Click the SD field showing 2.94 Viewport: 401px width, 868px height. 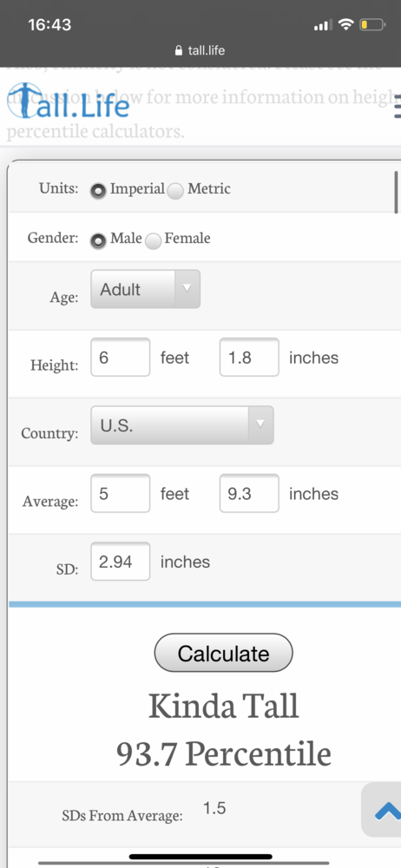(120, 562)
